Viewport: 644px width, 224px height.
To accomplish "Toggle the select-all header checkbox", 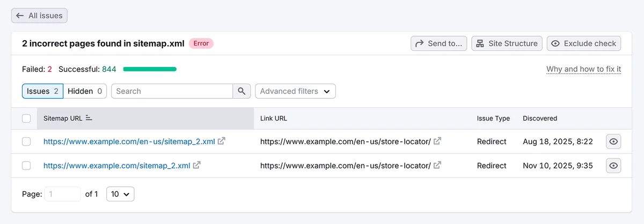I will click(26, 118).
